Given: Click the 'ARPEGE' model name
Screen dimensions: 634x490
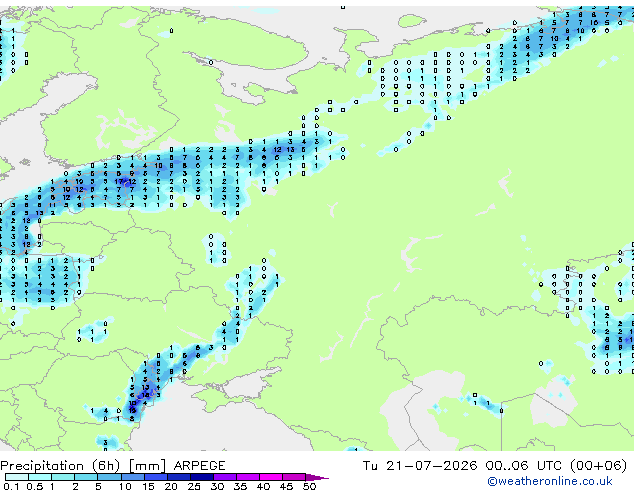Looking at the screenshot, I should 199,466.
